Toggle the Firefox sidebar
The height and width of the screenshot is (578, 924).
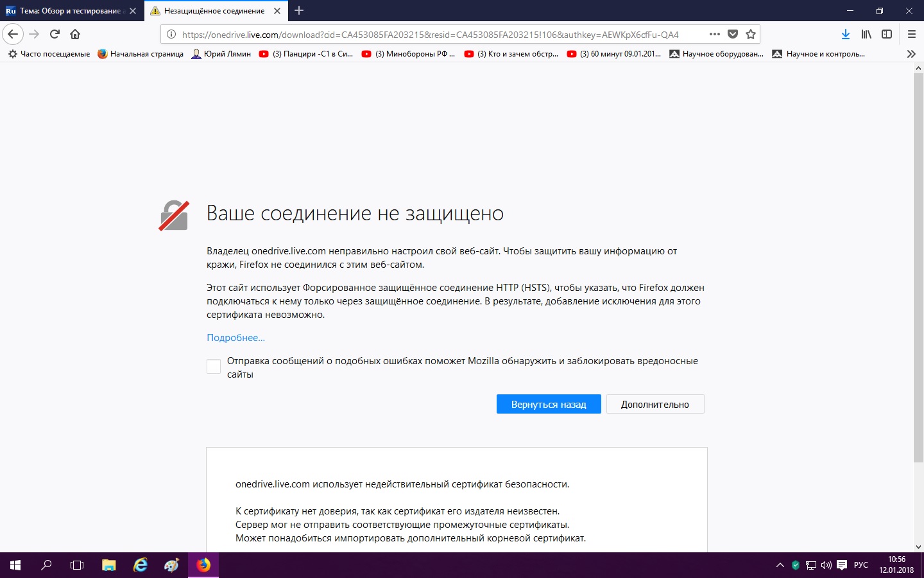click(887, 34)
